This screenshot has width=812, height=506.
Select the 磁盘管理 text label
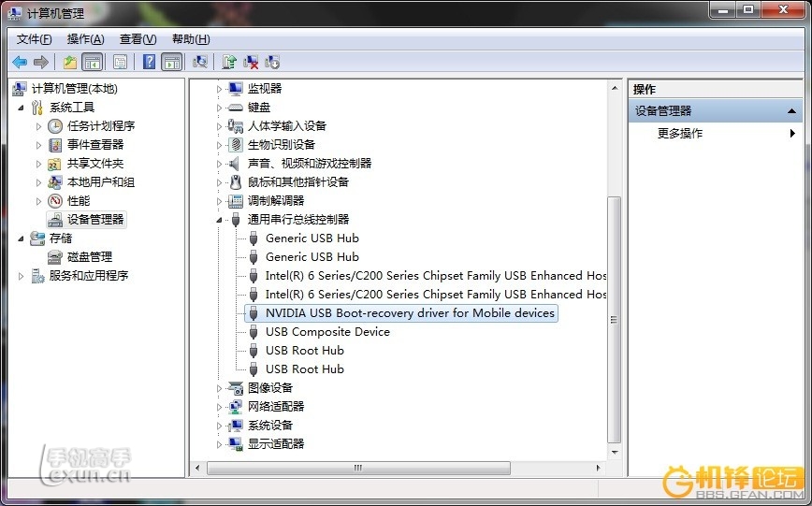[90, 257]
